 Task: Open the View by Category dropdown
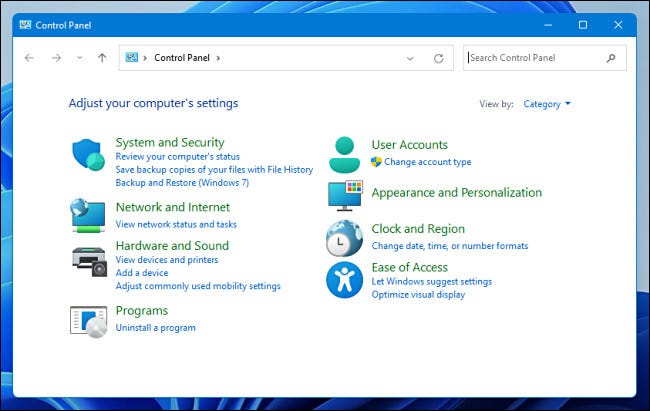(547, 103)
